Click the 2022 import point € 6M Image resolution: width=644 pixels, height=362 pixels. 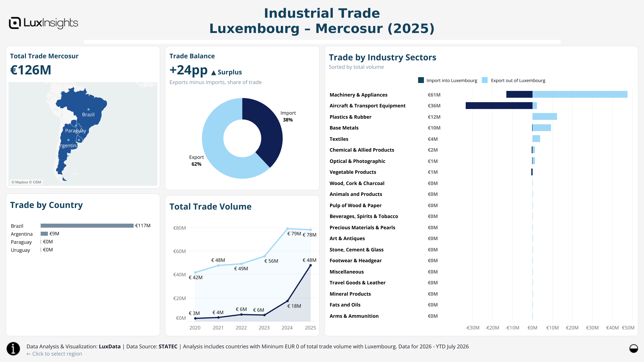[x=241, y=315]
